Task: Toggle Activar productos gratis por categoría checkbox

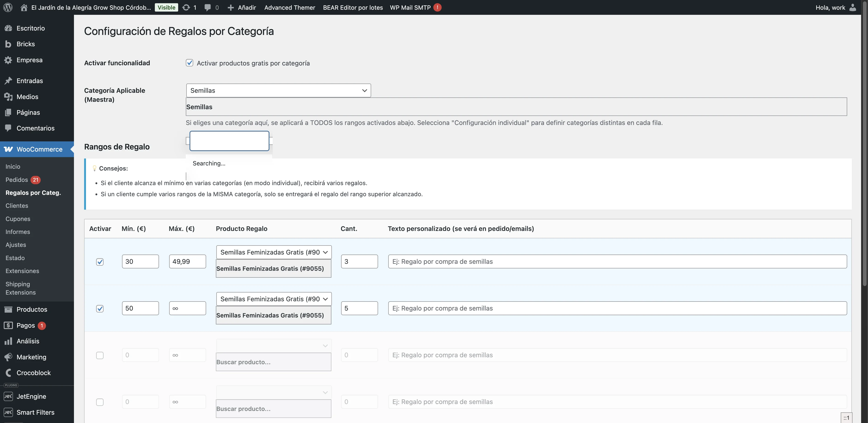Action: pyautogui.click(x=189, y=63)
